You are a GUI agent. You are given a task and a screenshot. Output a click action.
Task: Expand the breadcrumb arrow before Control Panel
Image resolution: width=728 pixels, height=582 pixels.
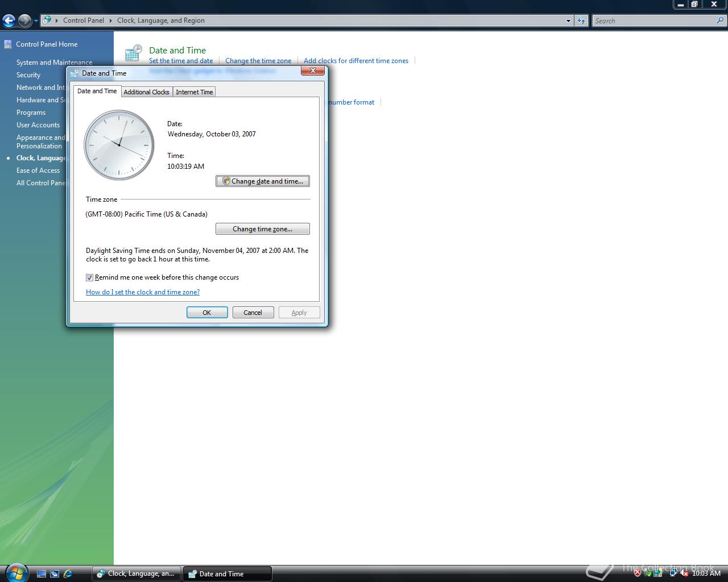[x=57, y=20]
